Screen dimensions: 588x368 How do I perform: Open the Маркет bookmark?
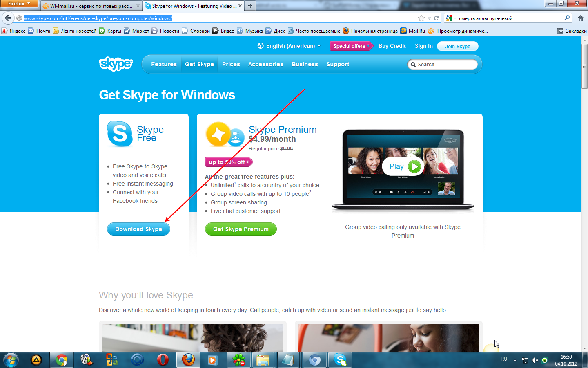[x=136, y=31]
